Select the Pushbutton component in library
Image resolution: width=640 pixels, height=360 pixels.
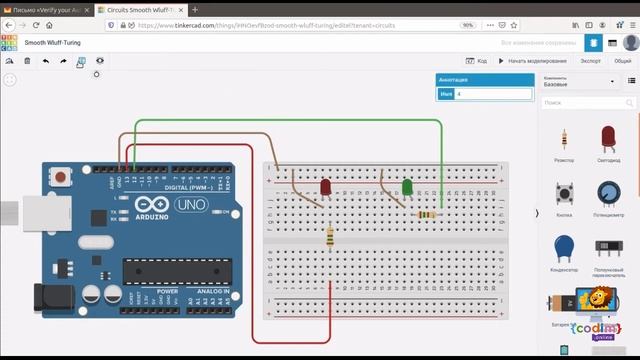[564, 199]
